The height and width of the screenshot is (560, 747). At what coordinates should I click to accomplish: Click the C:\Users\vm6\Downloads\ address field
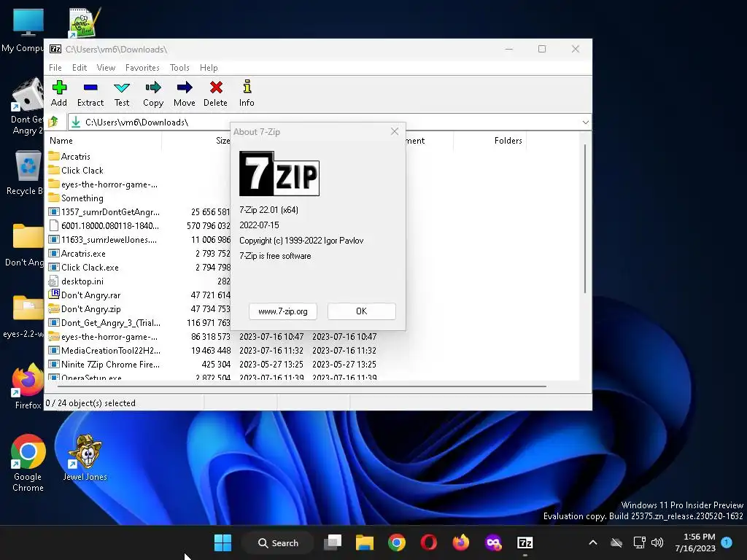(x=324, y=122)
